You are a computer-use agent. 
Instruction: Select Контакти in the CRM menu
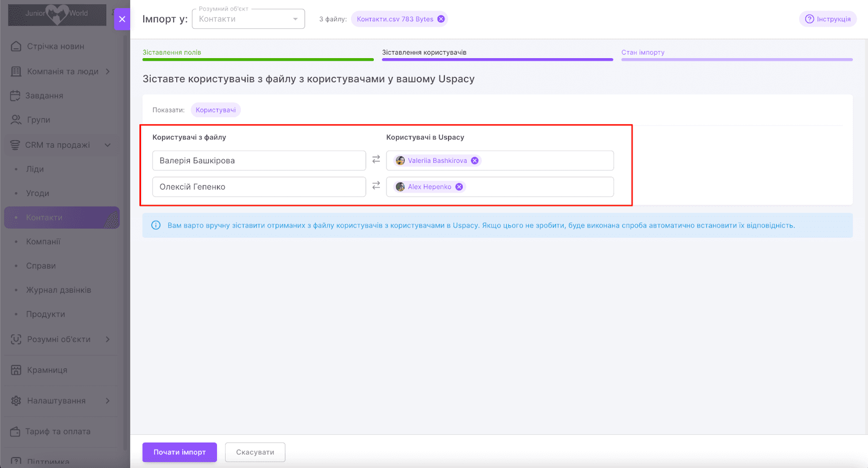coord(62,217)
